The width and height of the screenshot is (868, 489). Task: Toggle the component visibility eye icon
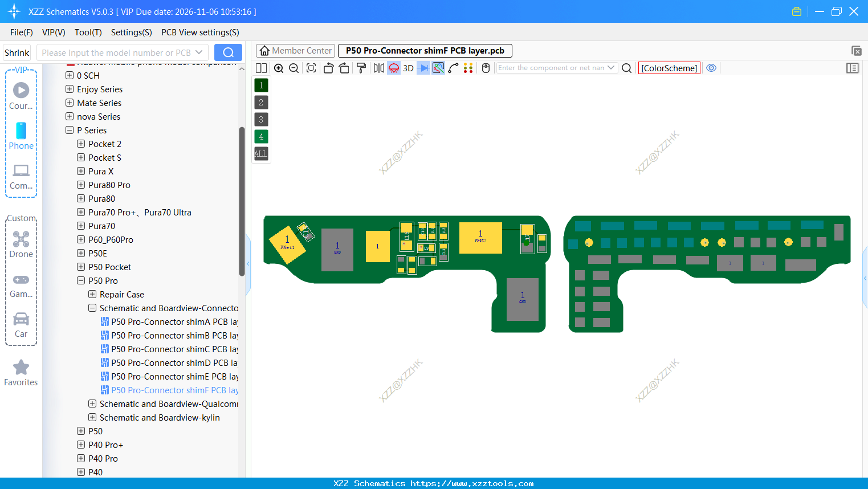(x=711, y=68)
